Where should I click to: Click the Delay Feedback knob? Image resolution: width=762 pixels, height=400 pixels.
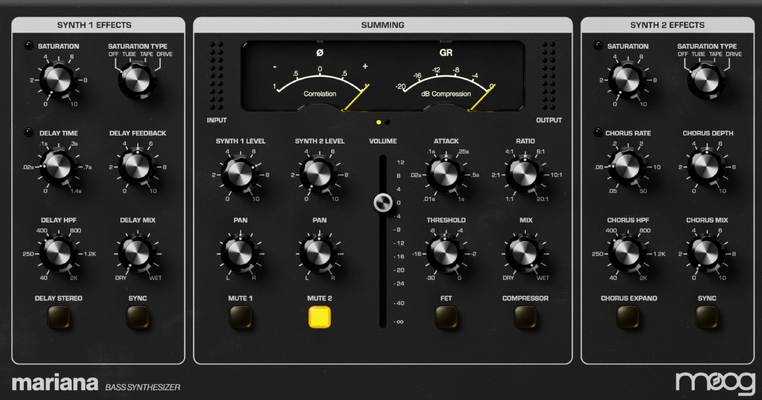coord(137,166)
